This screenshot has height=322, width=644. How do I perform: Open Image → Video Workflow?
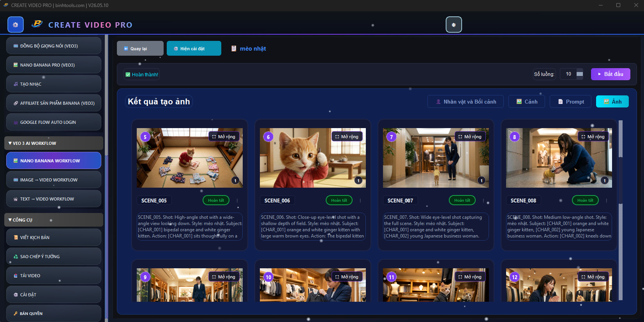(54, 180)
